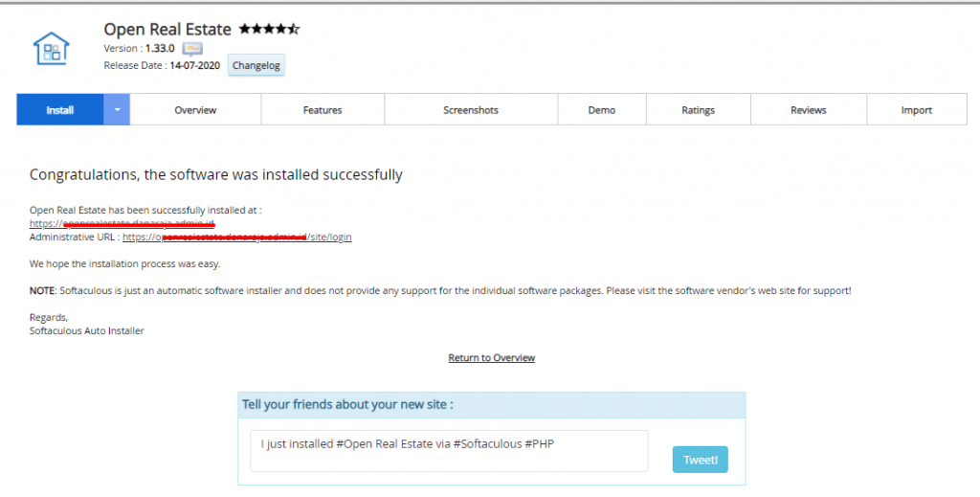Go to the Ratings tab
The height and width of the screenshot is (497, 980).
point(698,110)
